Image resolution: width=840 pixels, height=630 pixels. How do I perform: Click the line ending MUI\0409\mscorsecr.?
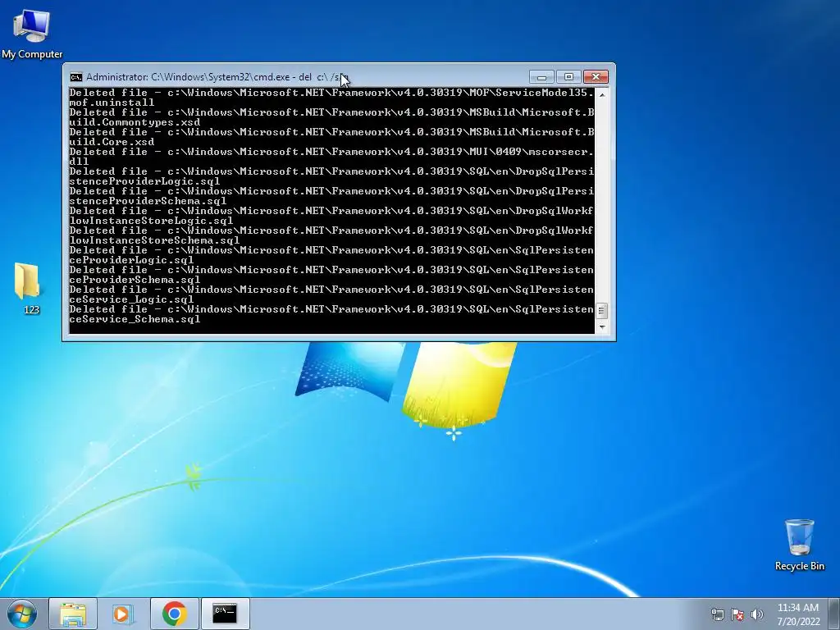(331, 152)
